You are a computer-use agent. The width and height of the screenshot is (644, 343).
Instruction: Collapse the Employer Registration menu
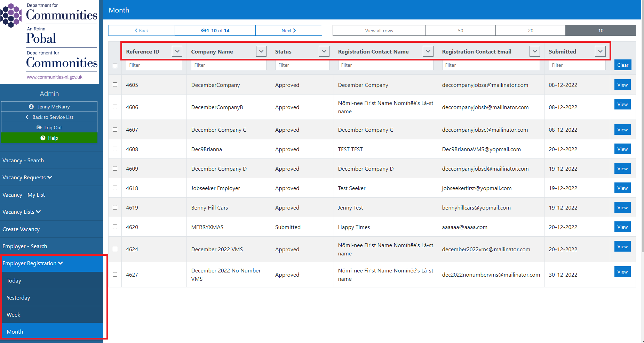(51, 263)
